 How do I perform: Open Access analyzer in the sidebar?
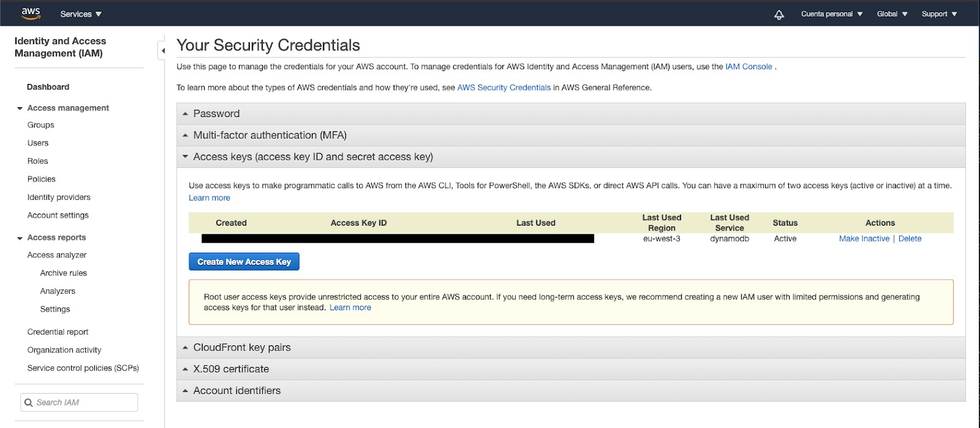click(x=57, y=255)
